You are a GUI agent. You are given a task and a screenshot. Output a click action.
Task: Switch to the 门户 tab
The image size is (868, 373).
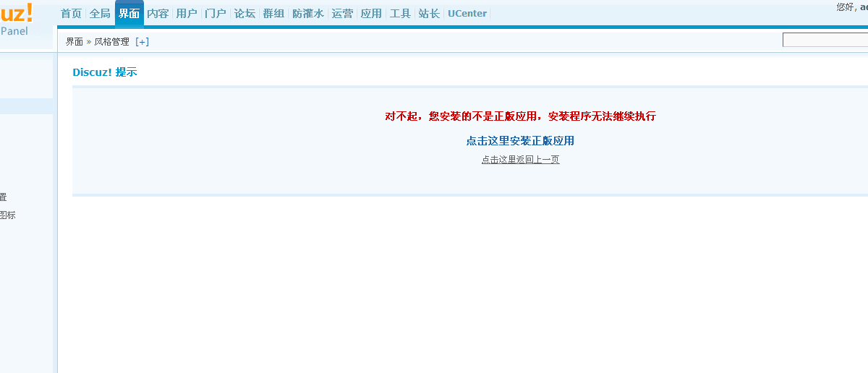click(x=216, y=14)
